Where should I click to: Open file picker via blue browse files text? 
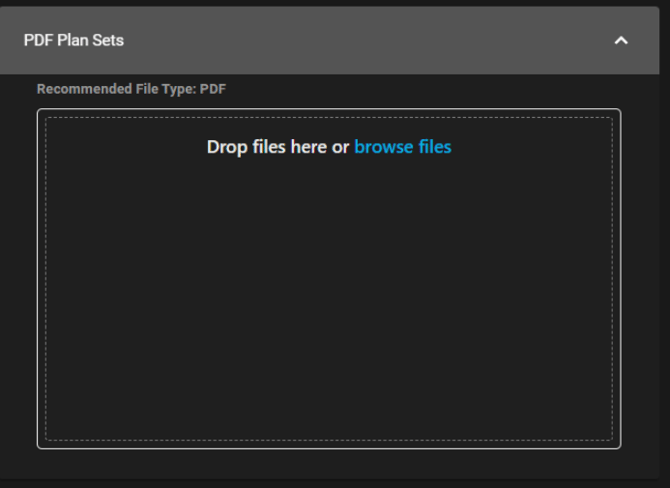pyautogui.click(x=403, y=147)
